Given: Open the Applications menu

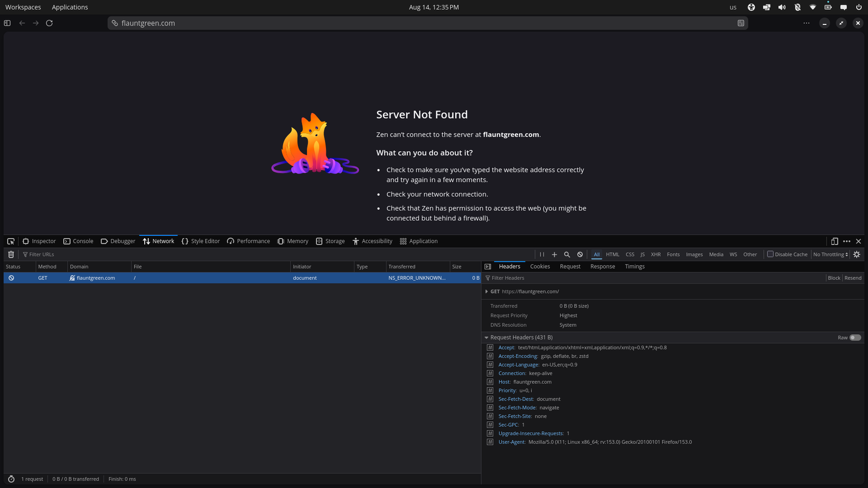Looking at the screenshot, I should 70,7.
